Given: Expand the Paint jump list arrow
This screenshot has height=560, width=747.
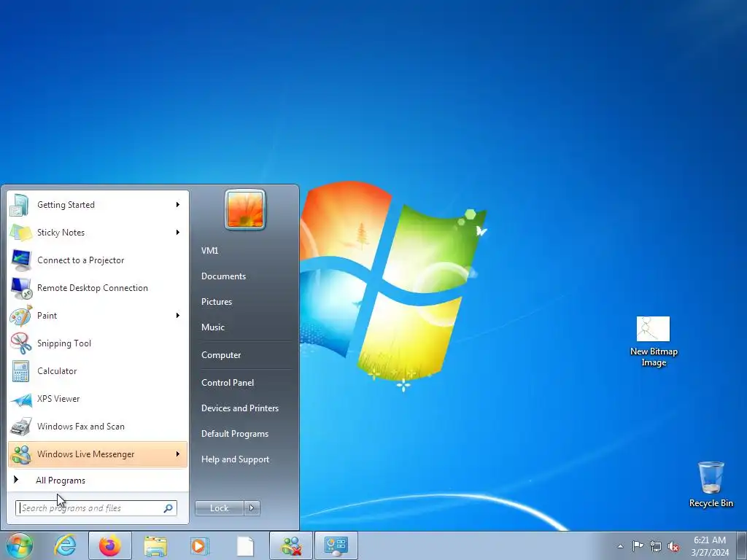Looking at the screenshot, I should point(178,315).
